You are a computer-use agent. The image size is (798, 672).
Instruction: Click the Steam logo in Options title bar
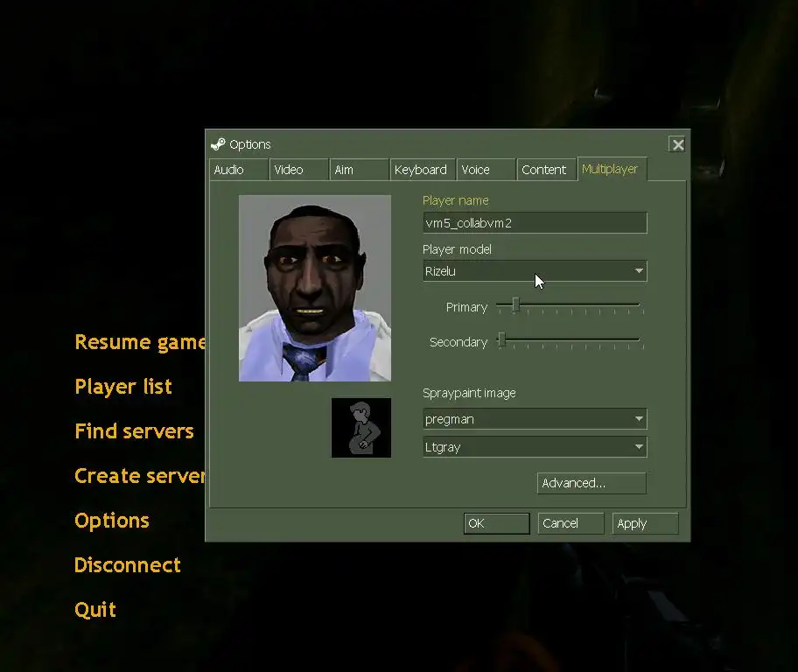(218, 144)
